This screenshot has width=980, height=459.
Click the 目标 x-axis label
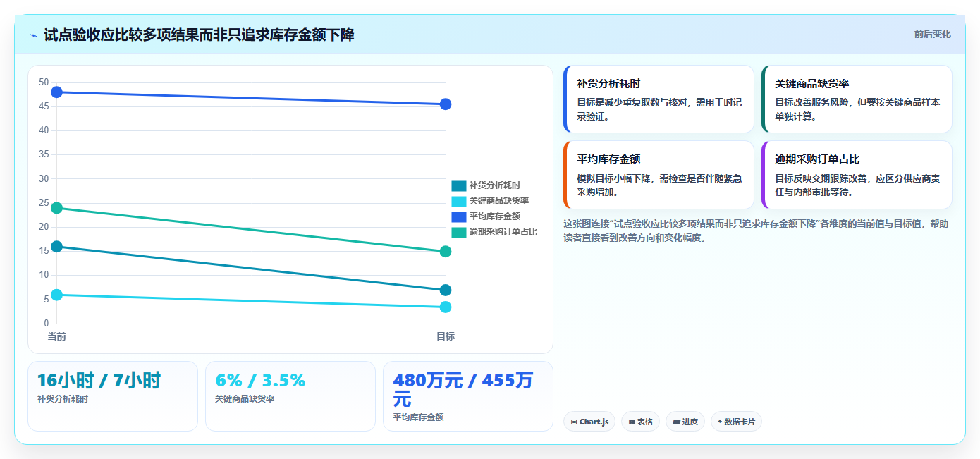(446, 336)
